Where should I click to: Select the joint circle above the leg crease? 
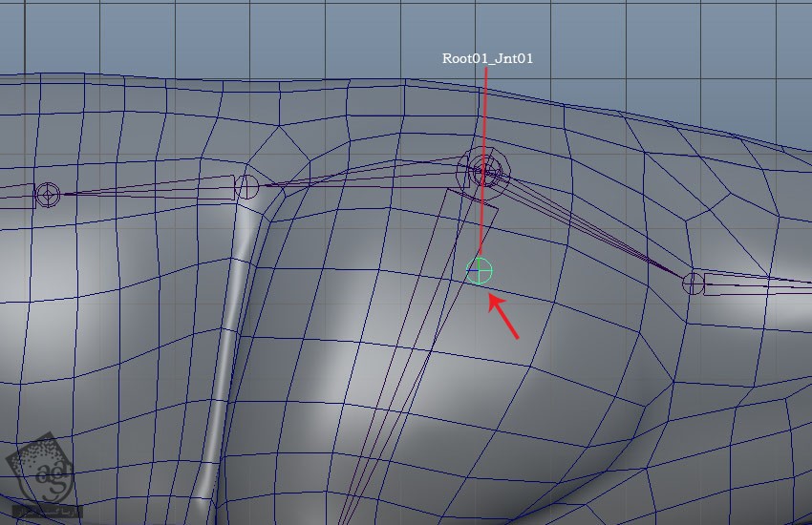(246, 186)
